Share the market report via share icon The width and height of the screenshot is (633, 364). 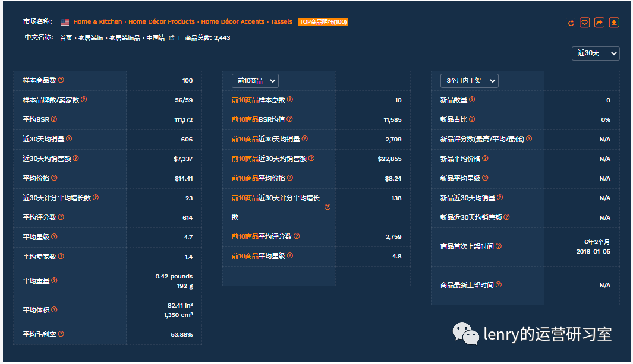point(600,21)
